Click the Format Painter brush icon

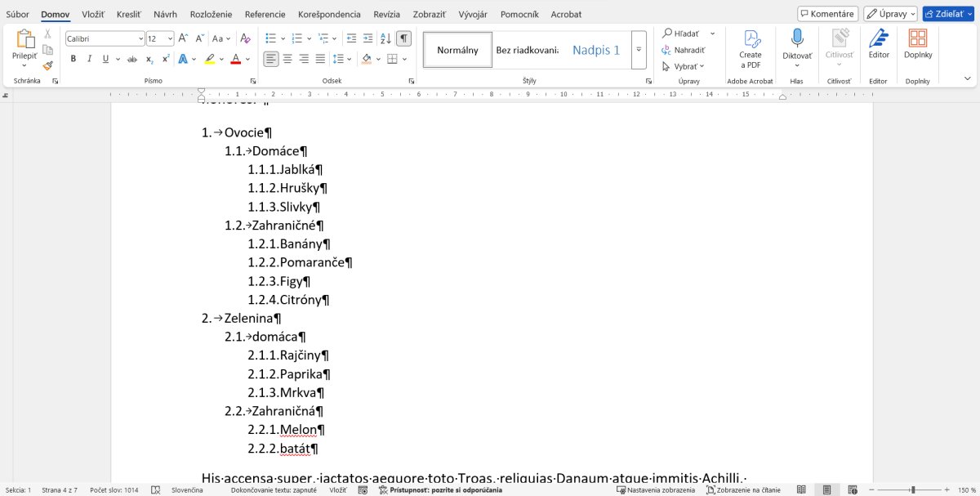pyautogui.click(x=47, y=65)
